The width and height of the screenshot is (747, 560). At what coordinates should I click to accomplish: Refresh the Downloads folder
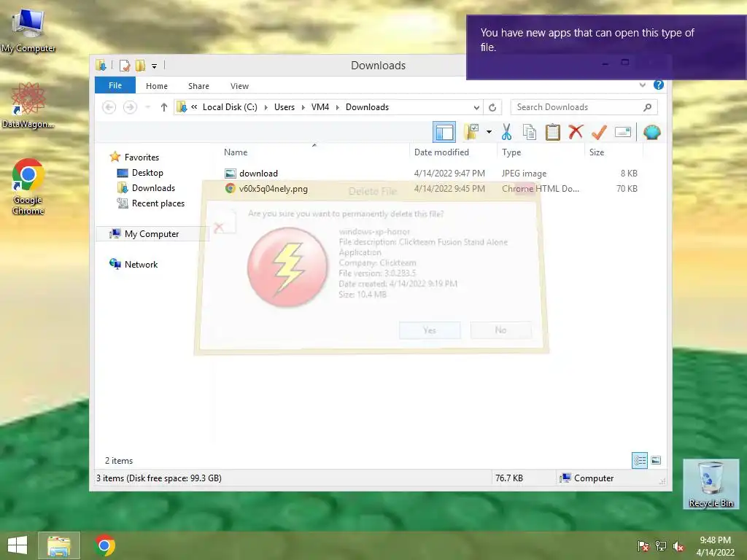492,107
